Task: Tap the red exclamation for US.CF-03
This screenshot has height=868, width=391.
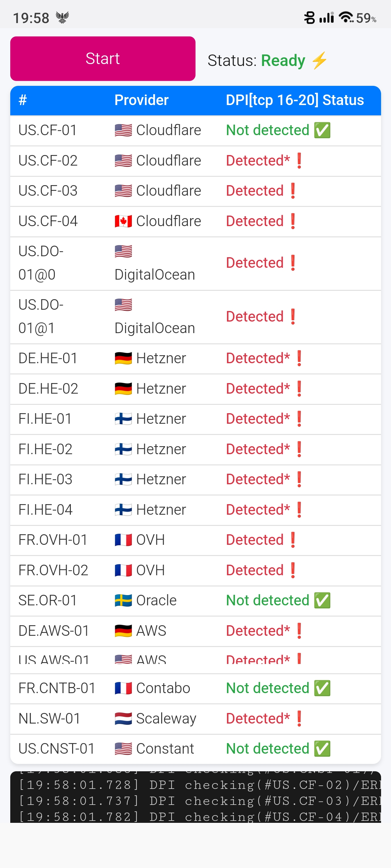Action: tap(293, 191)
